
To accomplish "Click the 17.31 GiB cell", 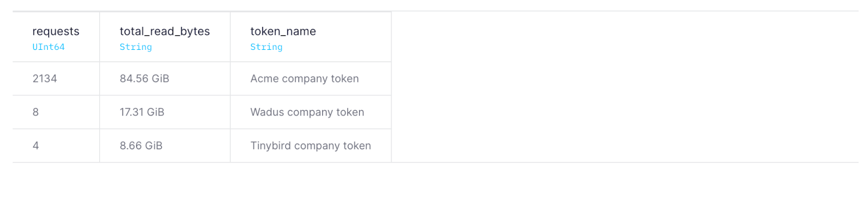I will point(165,112).
